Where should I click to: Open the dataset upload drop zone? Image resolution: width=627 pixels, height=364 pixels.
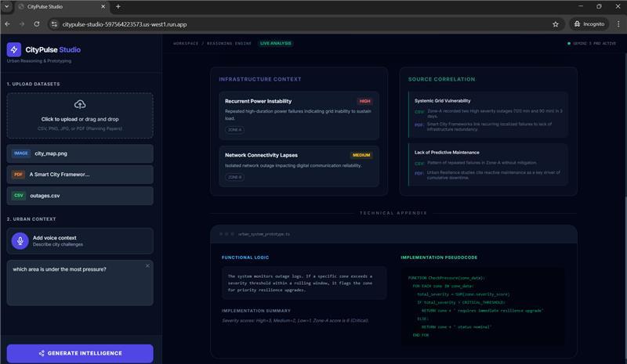coord(80,116)
